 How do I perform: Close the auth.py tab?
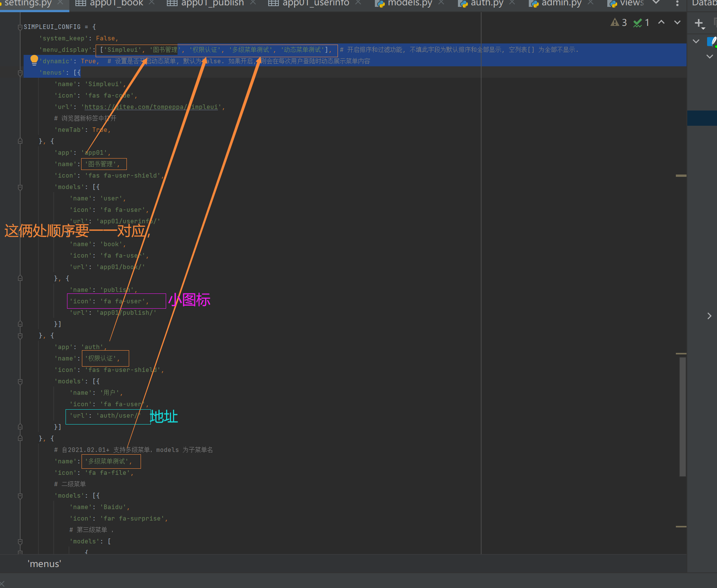click(x=512, y=3)
